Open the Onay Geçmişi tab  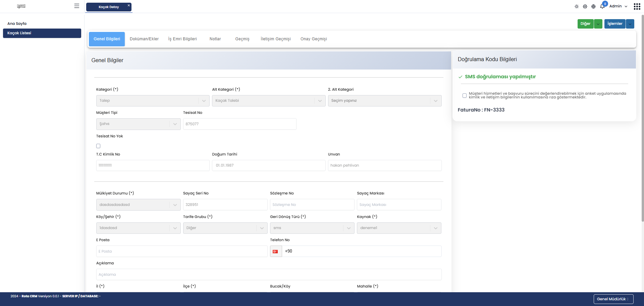(314, 39)
